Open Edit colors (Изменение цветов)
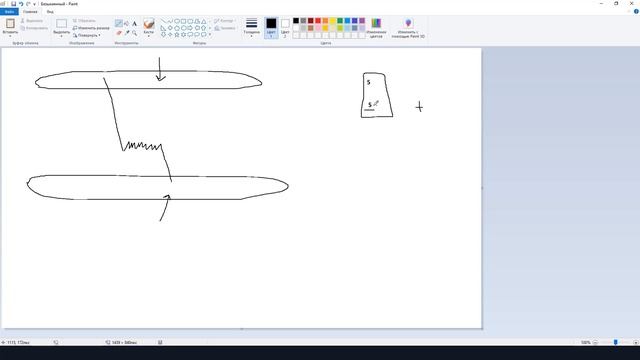This screenshot has height=360, width=640. [x=376, y=28]
